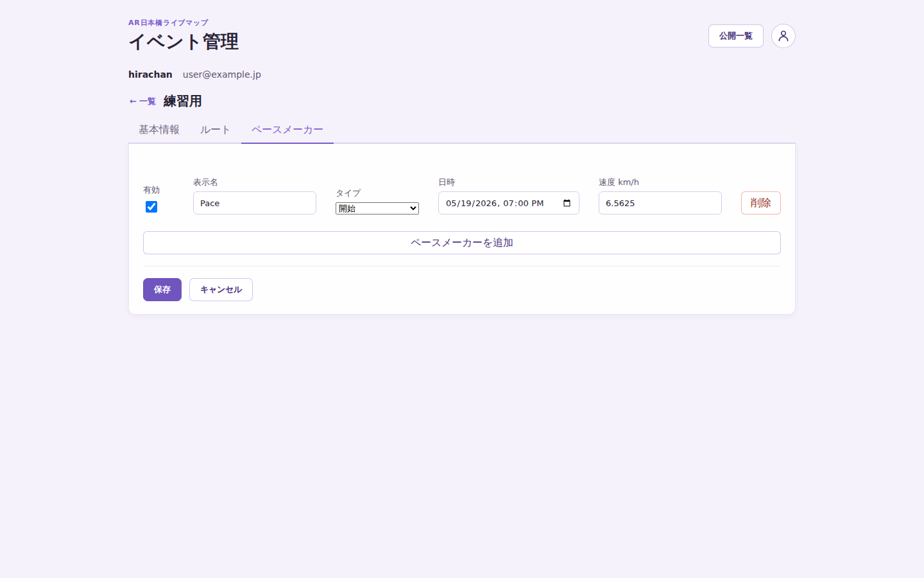
Task: Save changes with the 保存 button
Action: [162, 290]
